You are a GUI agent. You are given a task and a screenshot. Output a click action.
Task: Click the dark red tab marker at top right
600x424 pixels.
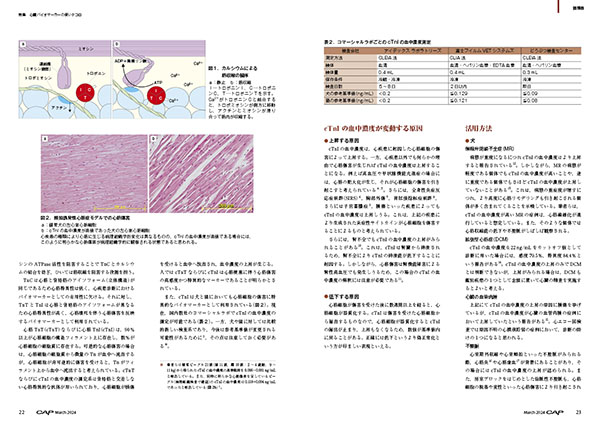pos(558,6)
